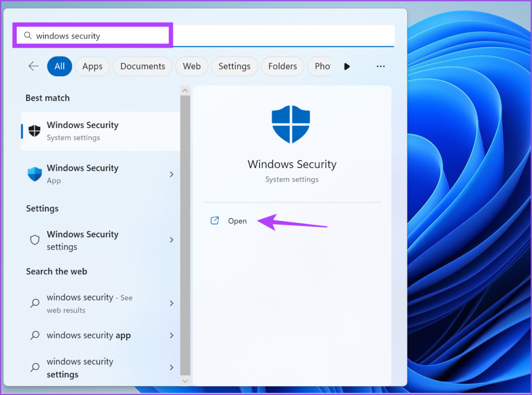Select the partially visible Photos filter tab
Image resolution: width=532 pixels, height=395 pixels.
[320, 66]
